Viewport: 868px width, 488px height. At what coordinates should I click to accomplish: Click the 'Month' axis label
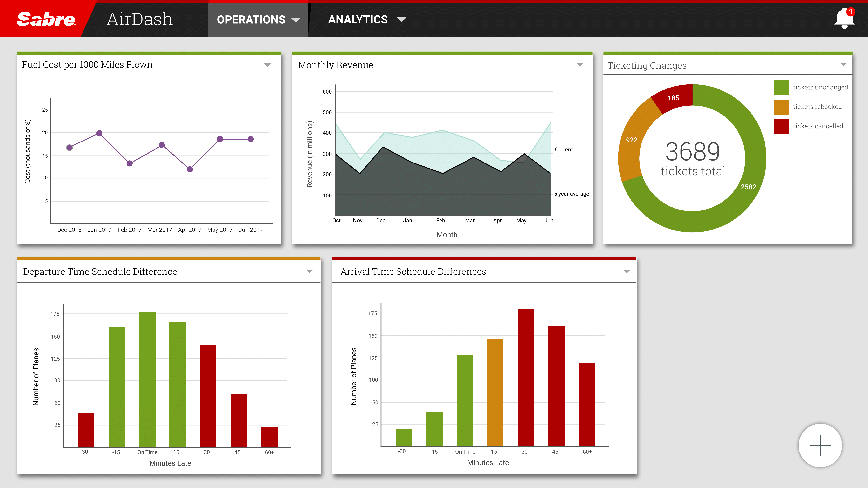coord(447,235)
